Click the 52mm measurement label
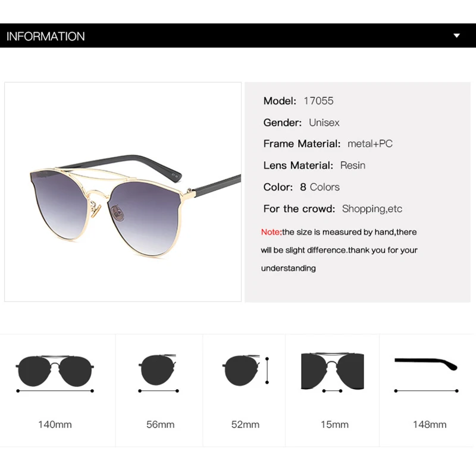Image resolution: width=476 pixels, height=476 pixels. click(x=245, y=424)
